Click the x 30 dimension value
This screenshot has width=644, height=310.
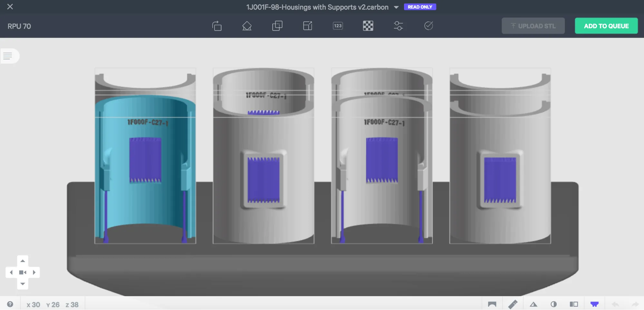33,305
